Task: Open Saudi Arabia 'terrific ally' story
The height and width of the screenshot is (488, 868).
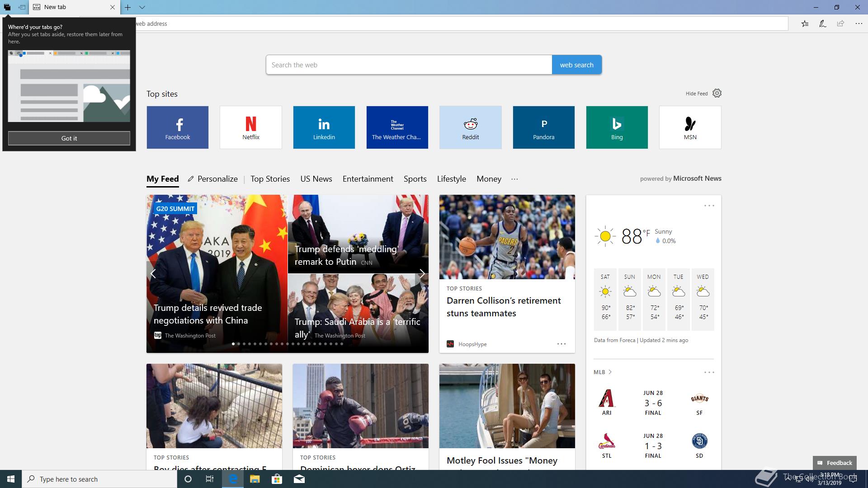Action: coord(357,328)
